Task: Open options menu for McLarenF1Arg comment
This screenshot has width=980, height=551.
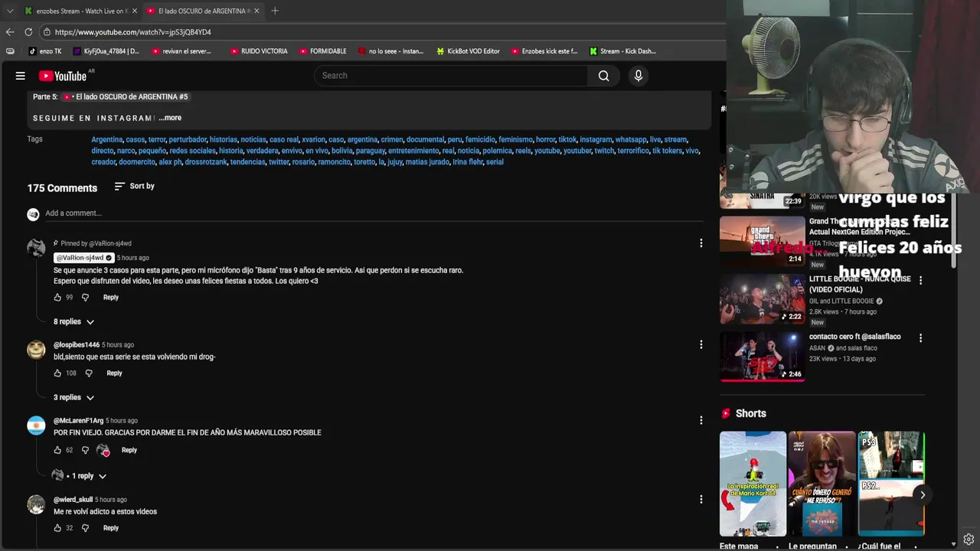Action: click(701, 420)
